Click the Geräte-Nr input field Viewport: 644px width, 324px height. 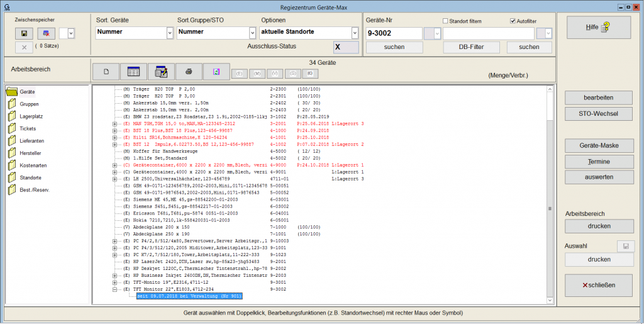394,33
